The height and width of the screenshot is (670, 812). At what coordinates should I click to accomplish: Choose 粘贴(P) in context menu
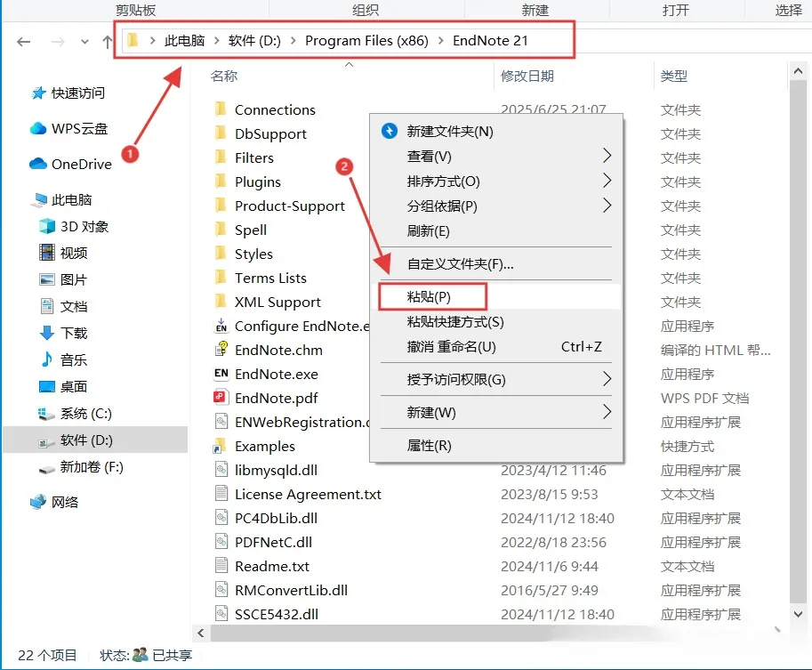coord(497,297)
